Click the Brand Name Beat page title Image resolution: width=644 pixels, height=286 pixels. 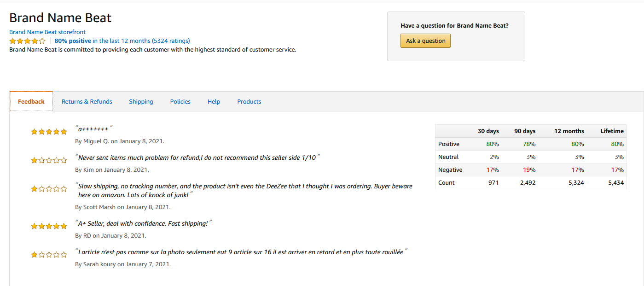pos(60,18)
